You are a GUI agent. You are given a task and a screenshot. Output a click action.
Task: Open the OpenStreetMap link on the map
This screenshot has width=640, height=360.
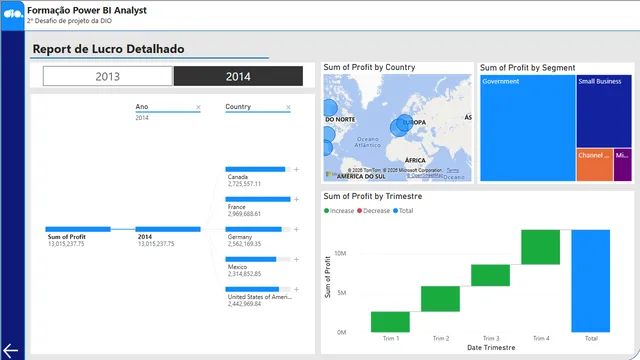(x=425, y=176)
